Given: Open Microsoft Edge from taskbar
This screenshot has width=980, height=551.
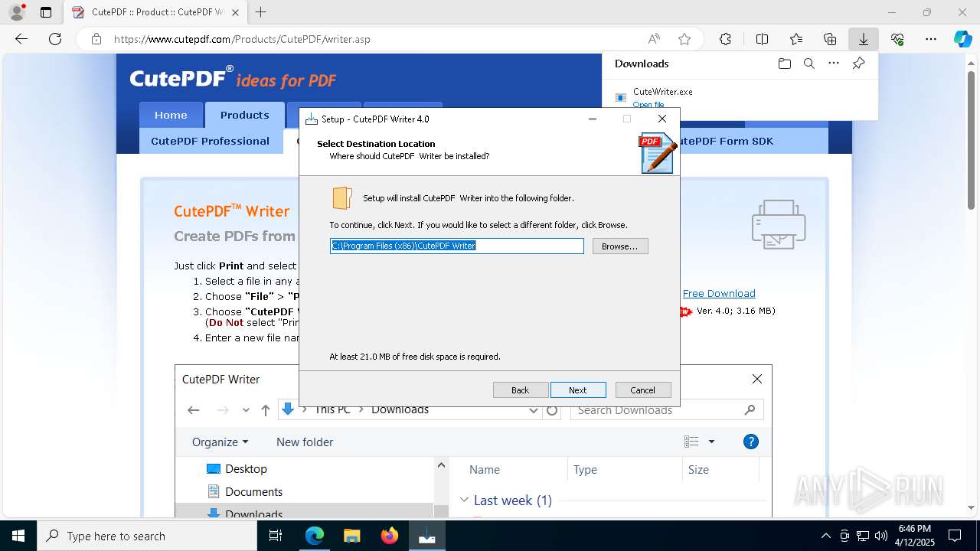Looking at the screenshot, I should 315,536.
